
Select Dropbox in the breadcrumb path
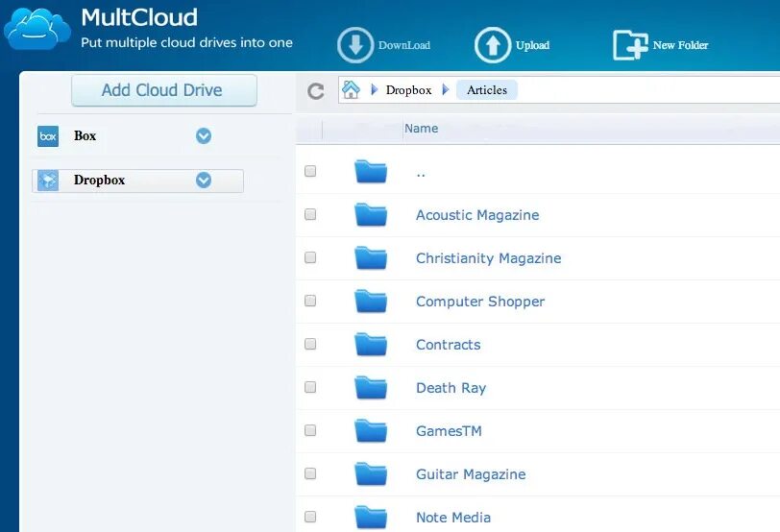point(409,90)
